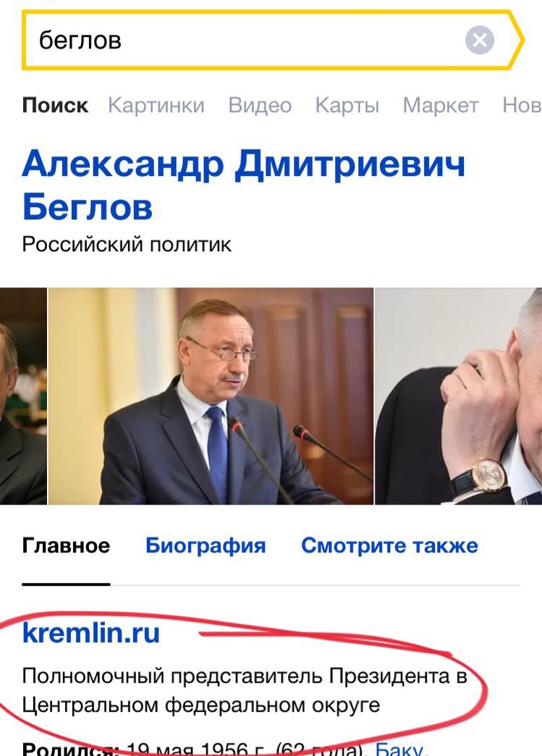542x756 pixels.
Task: Select the Главное section tab
Action: [x=66, y=546]
